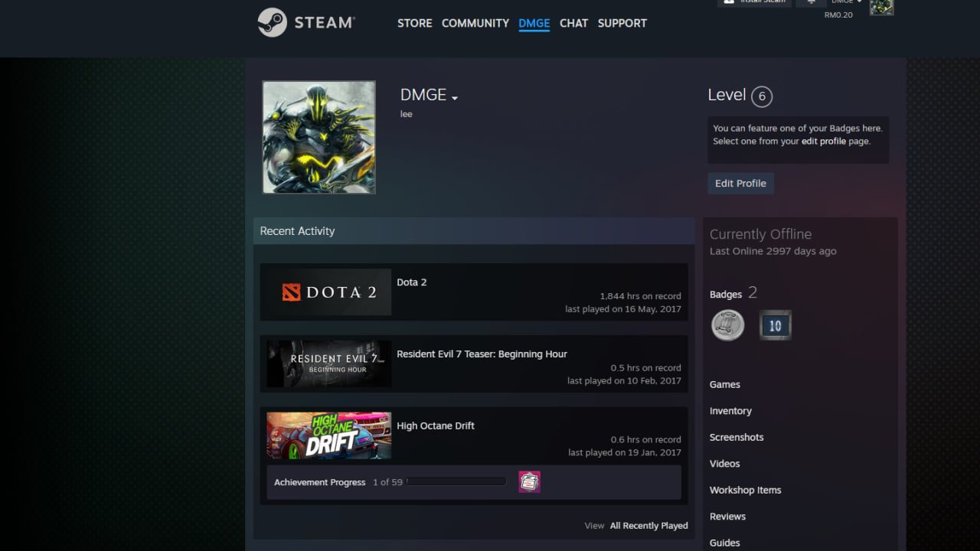The height and width of the screenshot is (551, 980).
Task: Open All Recently Played link
Action: 649,526
